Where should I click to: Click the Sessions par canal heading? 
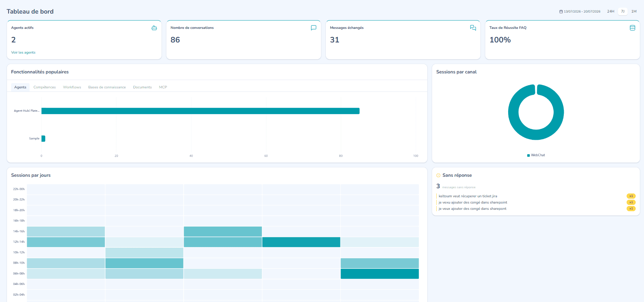point(456,72)
